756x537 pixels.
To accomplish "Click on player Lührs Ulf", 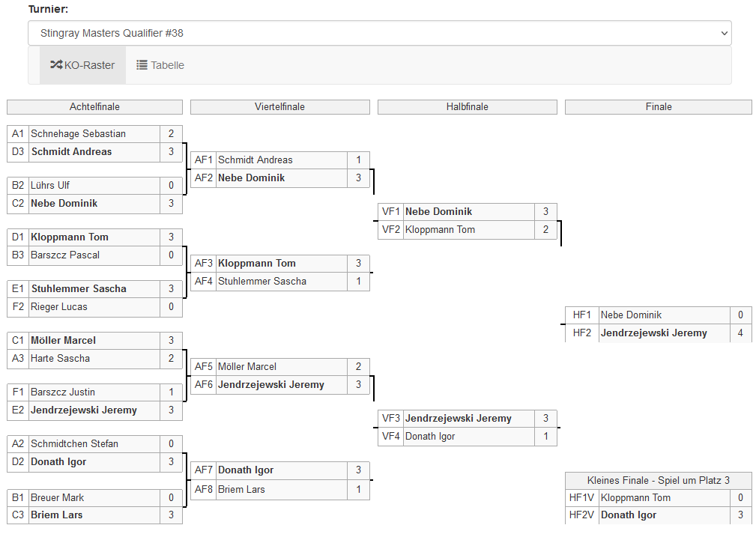I will tap(50, 185).
